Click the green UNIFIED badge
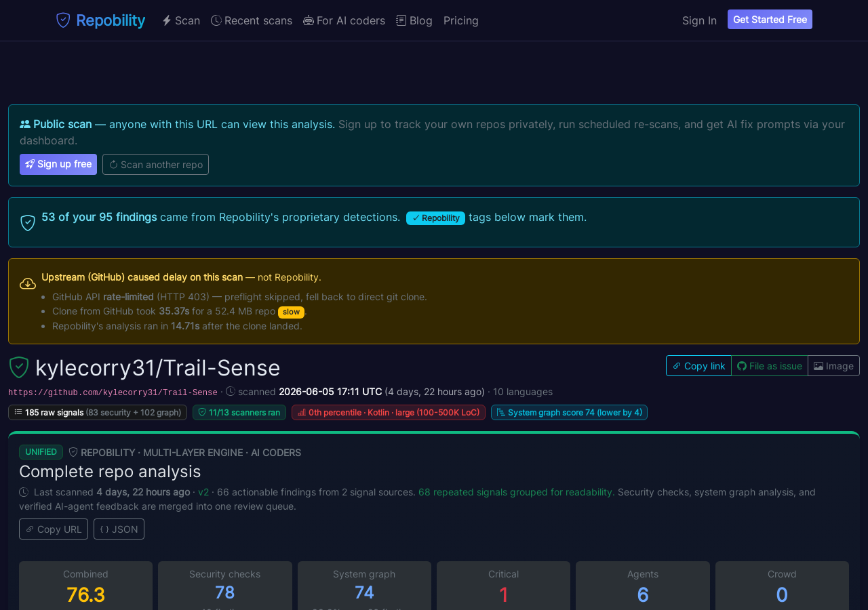868x610 pixels. coord(41,452)
